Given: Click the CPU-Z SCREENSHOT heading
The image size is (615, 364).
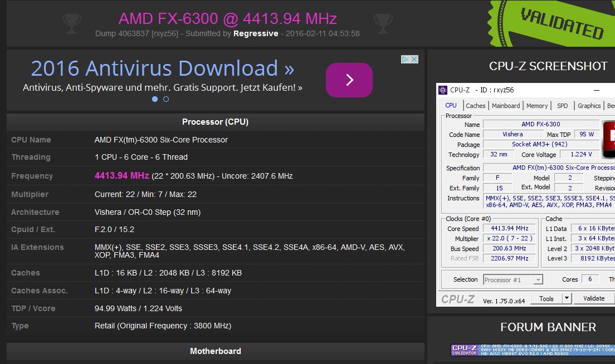Looking at the screenshot, I should 548,66.
